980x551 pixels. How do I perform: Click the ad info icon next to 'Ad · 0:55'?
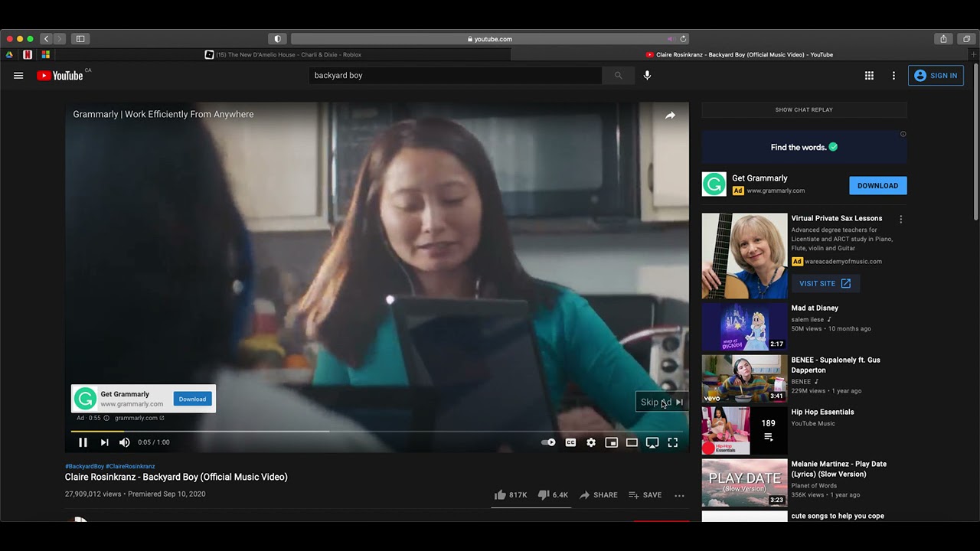click(106, 418)
